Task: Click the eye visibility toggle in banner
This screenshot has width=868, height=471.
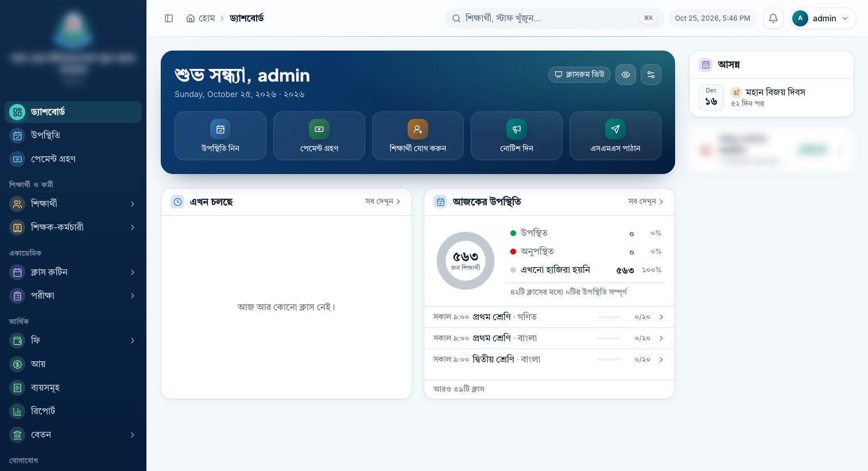Action: 626,75
